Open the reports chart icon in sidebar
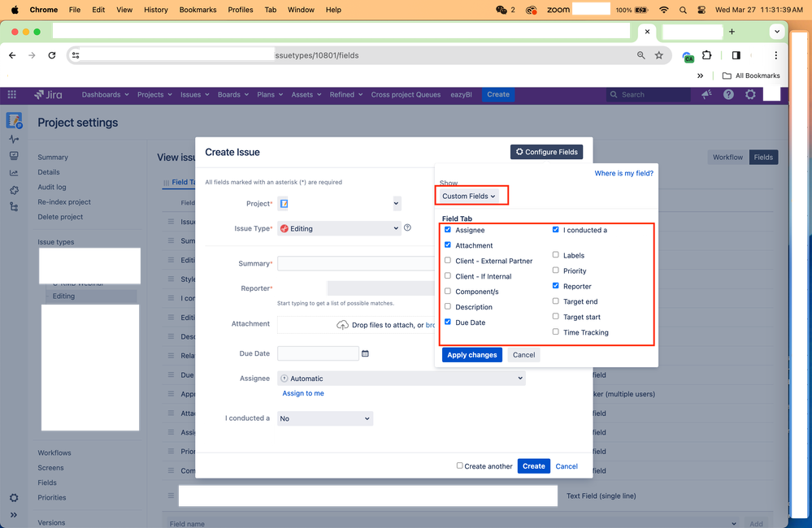The height and width of the screenshot is (528, 812). [14, 173]
